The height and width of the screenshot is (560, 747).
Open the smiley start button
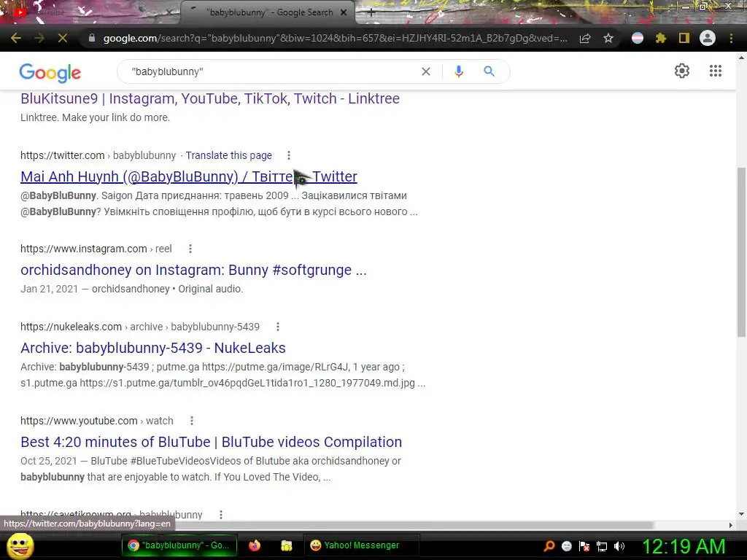pos(20,545)
